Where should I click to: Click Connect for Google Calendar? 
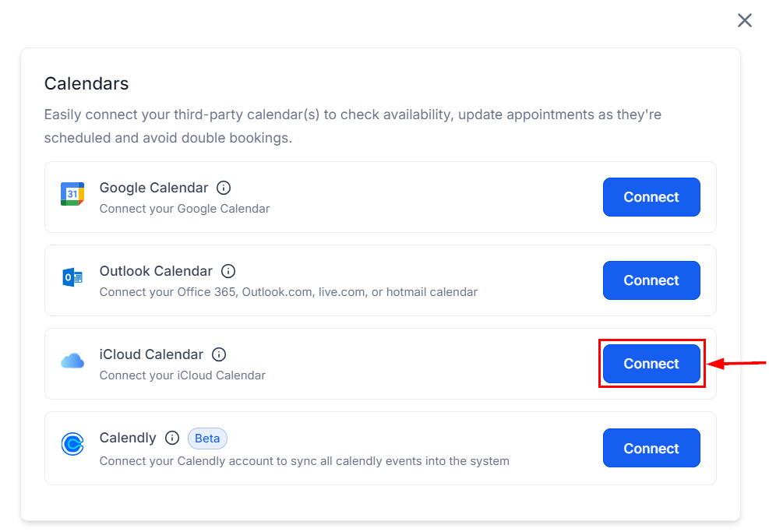coord(651,197)
